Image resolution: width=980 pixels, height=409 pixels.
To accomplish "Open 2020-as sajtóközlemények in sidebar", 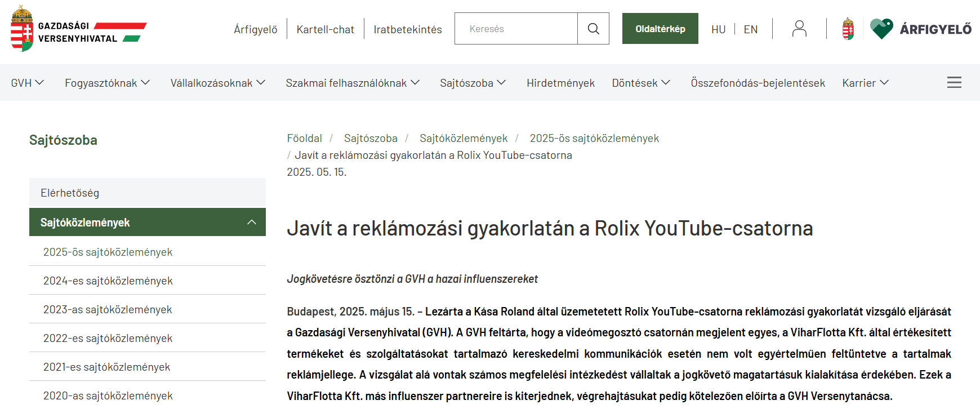I will point(148,395).
